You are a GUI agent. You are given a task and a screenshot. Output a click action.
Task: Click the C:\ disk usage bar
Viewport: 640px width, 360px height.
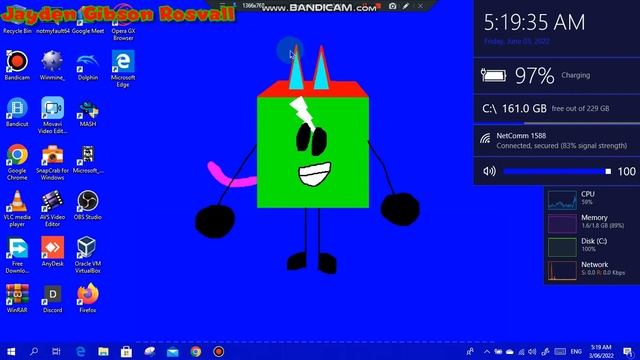(557, 123)
